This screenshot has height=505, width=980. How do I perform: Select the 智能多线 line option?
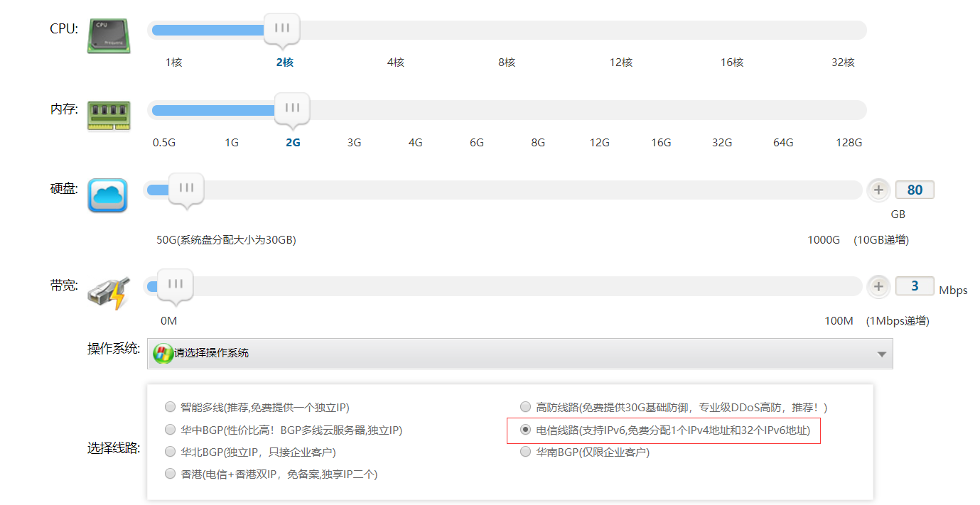click(170, 406)
